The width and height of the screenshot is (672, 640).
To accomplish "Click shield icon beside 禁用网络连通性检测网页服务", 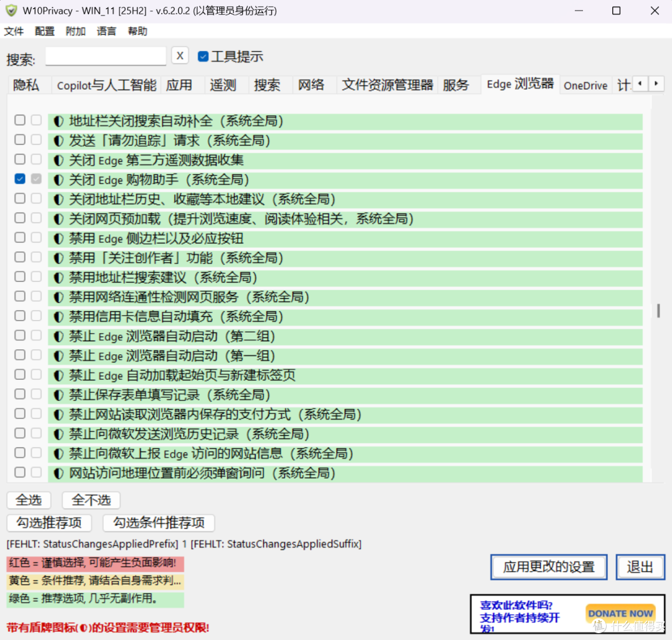I will point(58,298).
